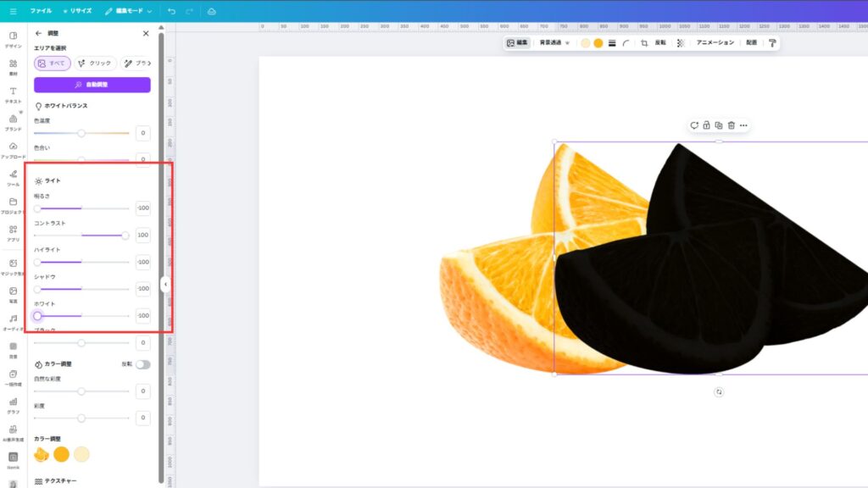The image size is (868, 488).
Task: Open the ファイル menu
Action: [x=41, y=11]
